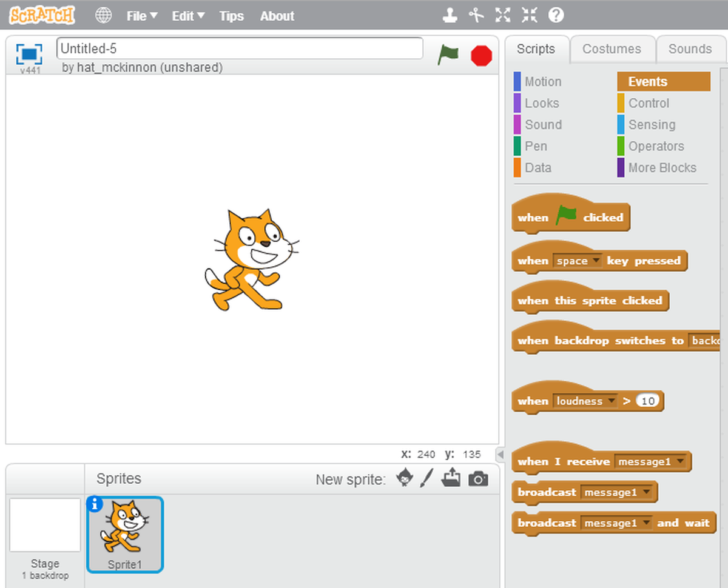Screen dimensions: 728x588
Task: Start the project with green flag
Action: click(x=448, y=55)
